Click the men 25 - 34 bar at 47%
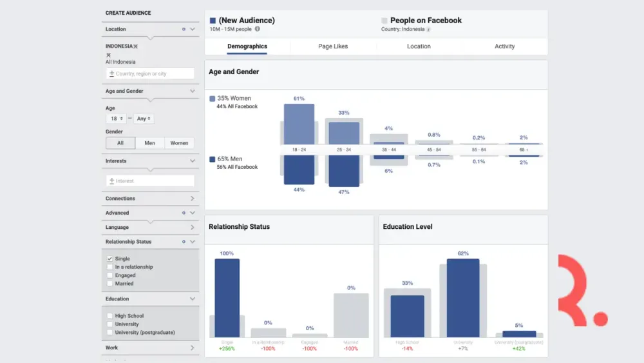 tap(344, 171)
